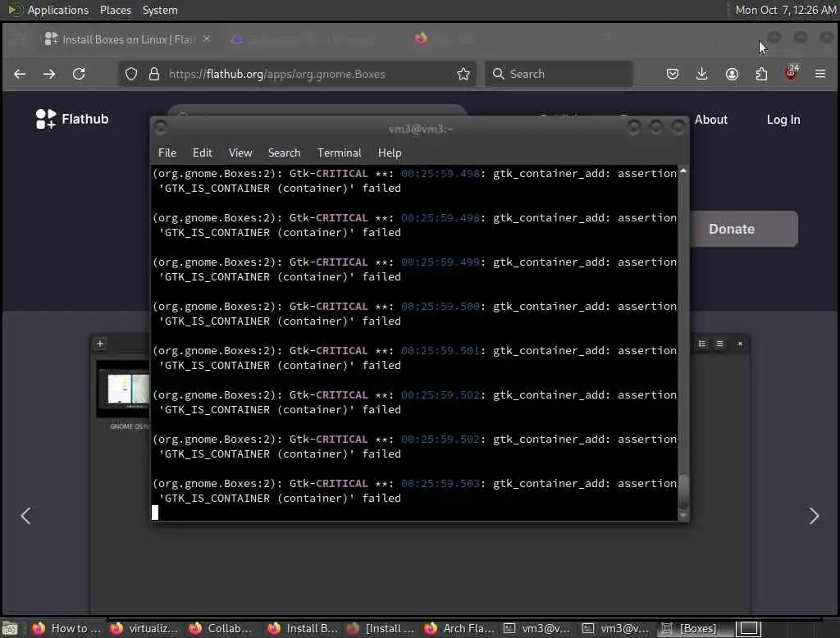Click the list view icon in Boxes screenshot
This screenshot has height=638, width=840.
(x=702, y=344)
